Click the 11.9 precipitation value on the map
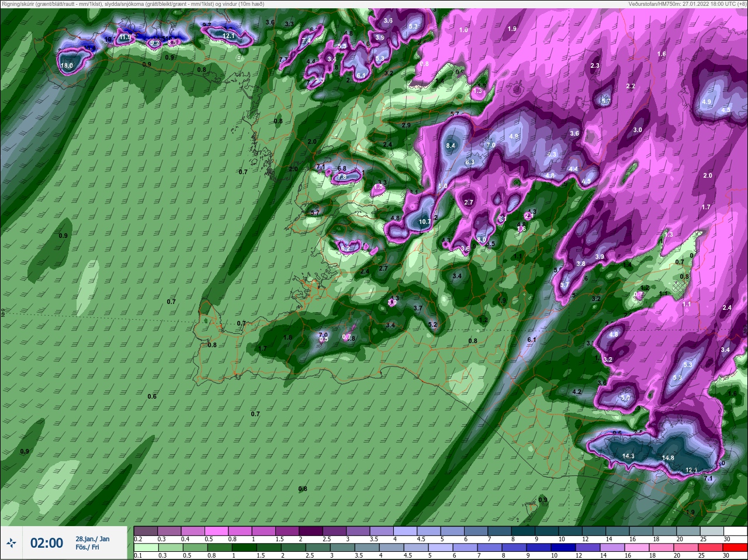Viewport: 748px width, 560px height. click(x=124, y=37)
